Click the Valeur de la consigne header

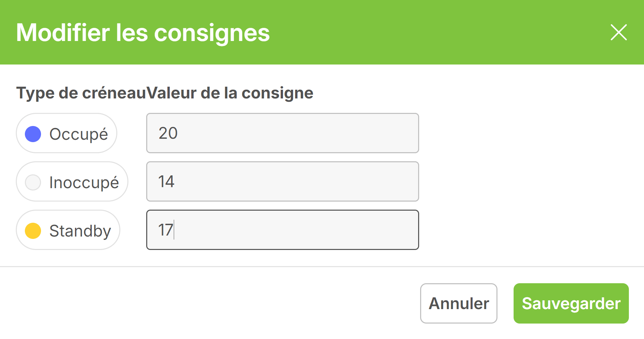pos(230,93)
